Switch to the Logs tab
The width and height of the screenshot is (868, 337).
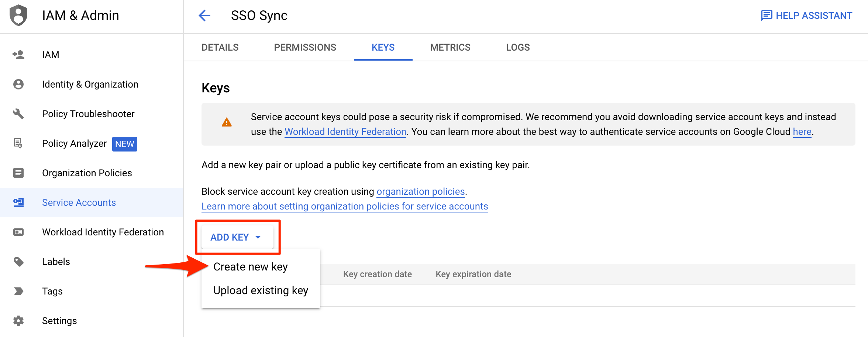click(x=518, y=47)
